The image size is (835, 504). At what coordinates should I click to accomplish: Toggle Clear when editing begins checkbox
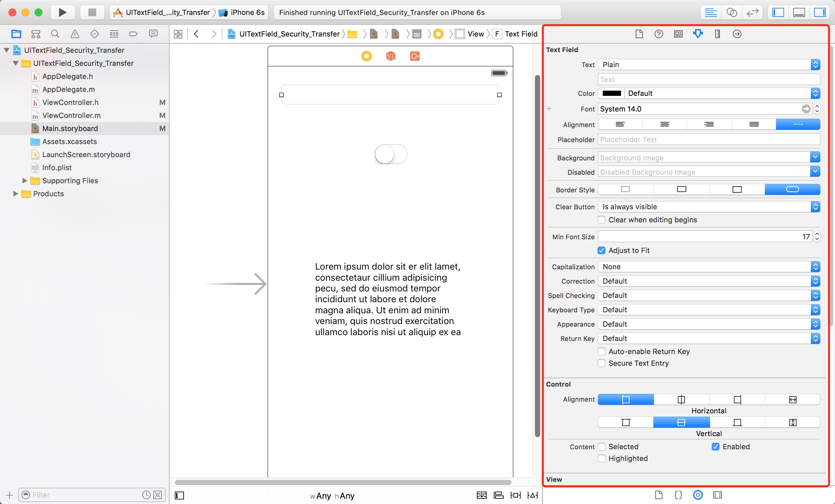pyautogui.click(x=602, y=219)
